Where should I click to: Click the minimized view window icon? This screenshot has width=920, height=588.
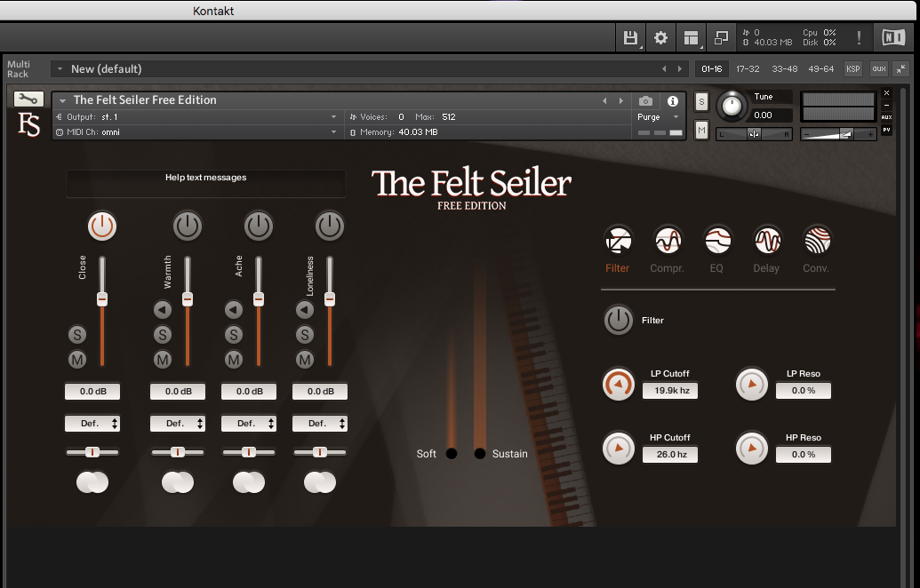(721, 38)
